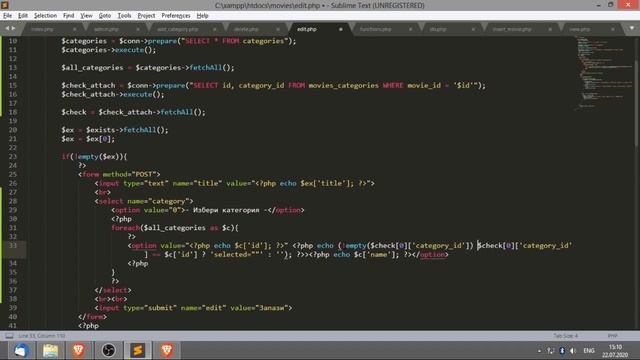Click line number 23 in the gutter
This screenshot has width=640, height=360.
point(13,157)
